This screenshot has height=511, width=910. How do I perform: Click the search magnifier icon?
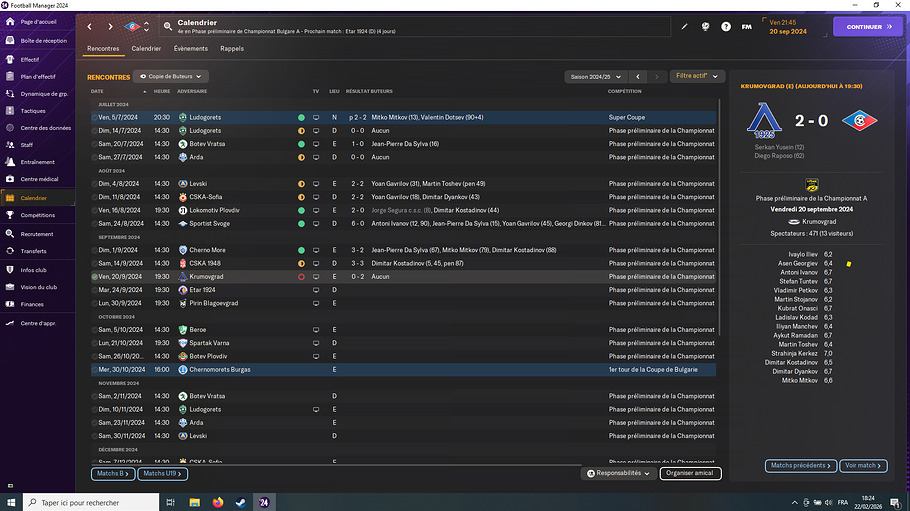click(x=168, y=26)
